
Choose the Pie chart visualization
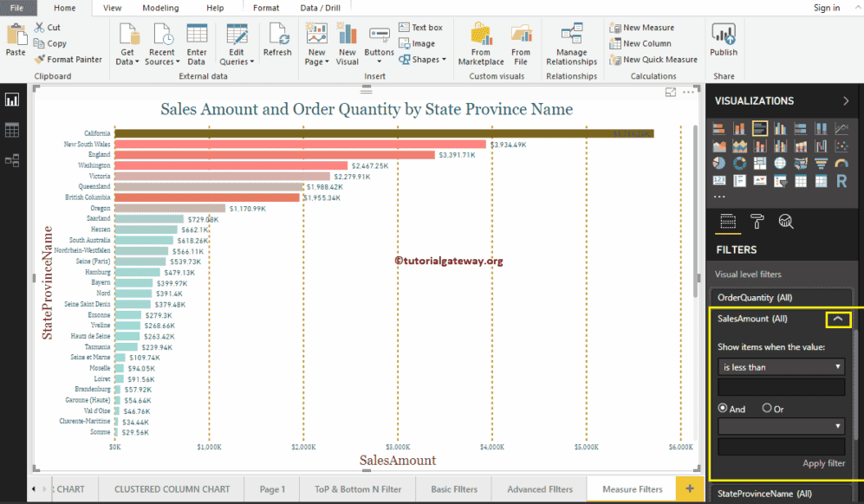(x=719, y=163)
